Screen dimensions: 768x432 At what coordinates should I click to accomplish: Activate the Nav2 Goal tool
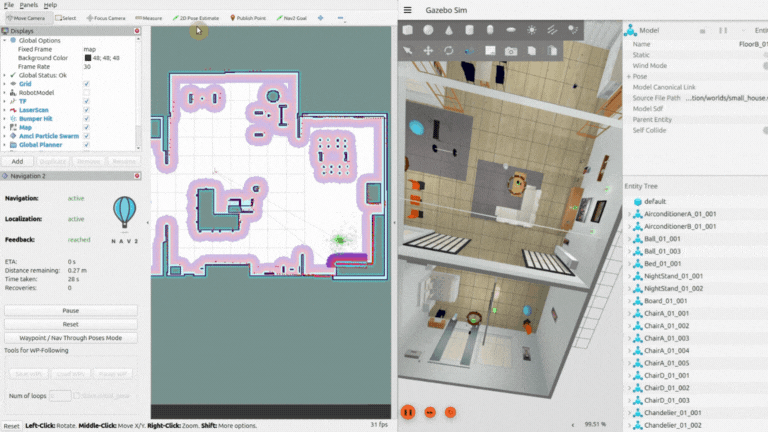[x=293, y=17]
